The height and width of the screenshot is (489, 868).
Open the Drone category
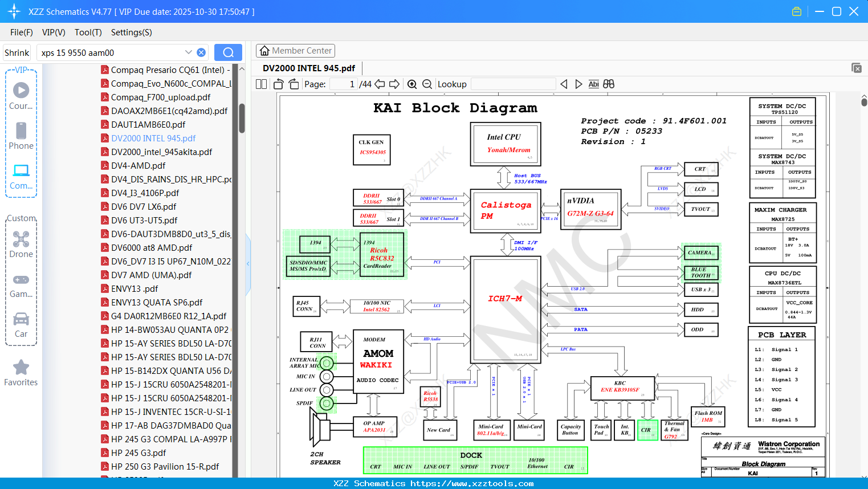click(x=21, y=244)
